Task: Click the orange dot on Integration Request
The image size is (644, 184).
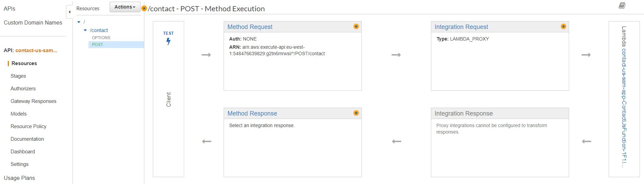Action: click(x=563, y=27)
